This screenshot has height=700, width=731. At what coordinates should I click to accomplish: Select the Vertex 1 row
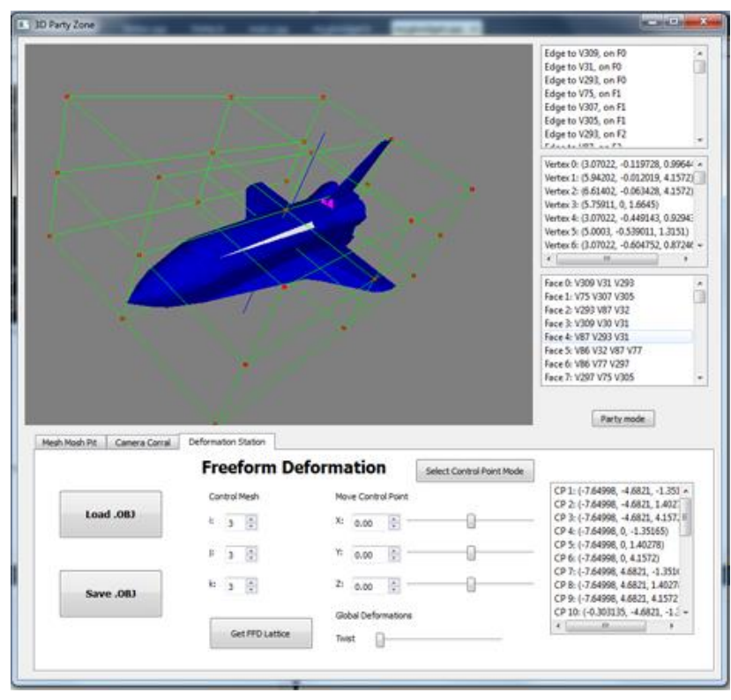click(618, 177)
